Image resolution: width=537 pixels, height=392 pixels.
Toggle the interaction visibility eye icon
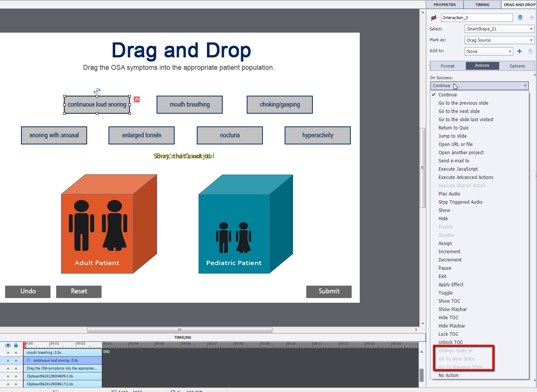(x=434, y=18)
